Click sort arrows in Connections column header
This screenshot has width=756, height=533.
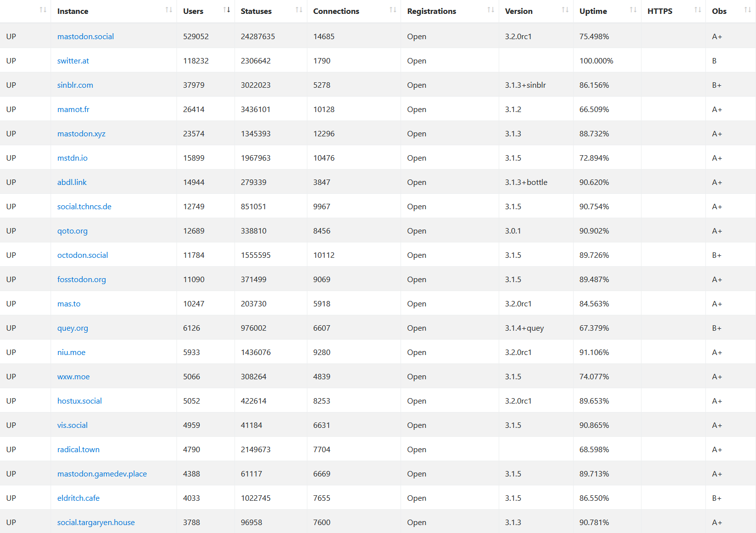click(393, 10)
